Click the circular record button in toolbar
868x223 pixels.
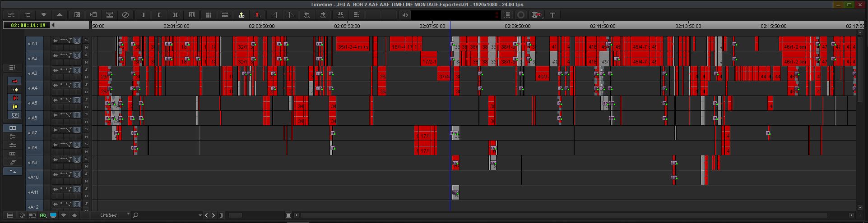coord(521,15)
